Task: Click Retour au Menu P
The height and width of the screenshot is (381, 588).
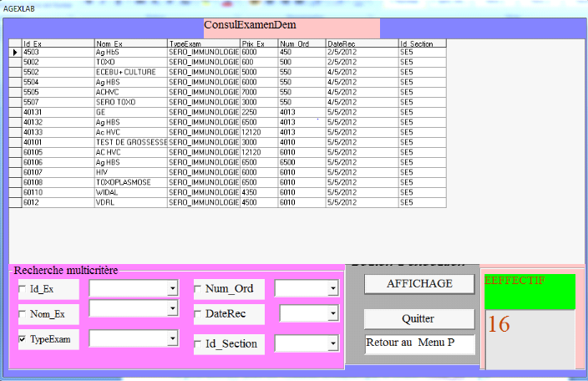Action: tap(419, 343)
